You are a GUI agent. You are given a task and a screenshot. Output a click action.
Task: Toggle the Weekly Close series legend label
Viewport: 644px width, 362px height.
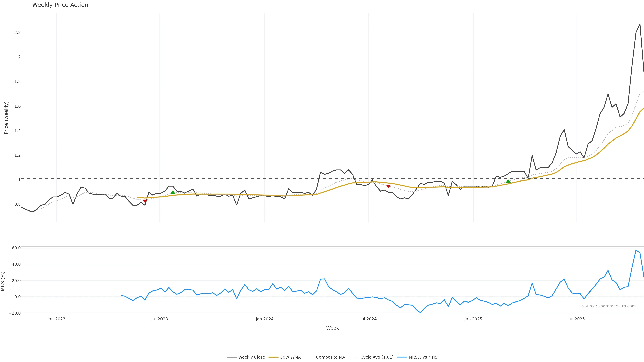point(252,357)
